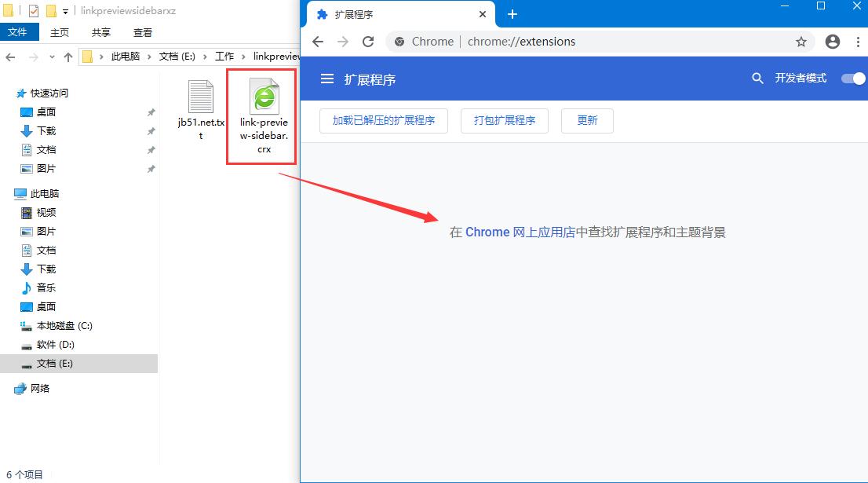Open 下载 under 此电脑
This screenshot has height=483, width=868.
pyautogui.click(x=46, y=269)
